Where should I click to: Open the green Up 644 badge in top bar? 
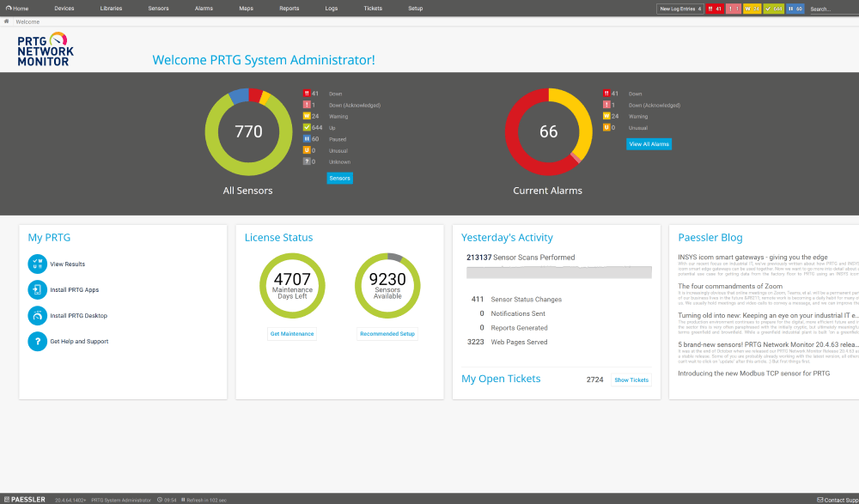coord(774,9)
